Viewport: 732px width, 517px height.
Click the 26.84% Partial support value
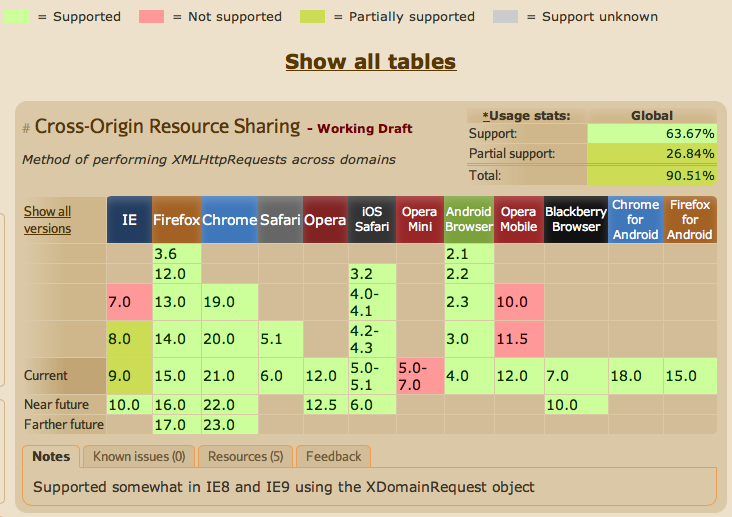(x=652, y=153)
